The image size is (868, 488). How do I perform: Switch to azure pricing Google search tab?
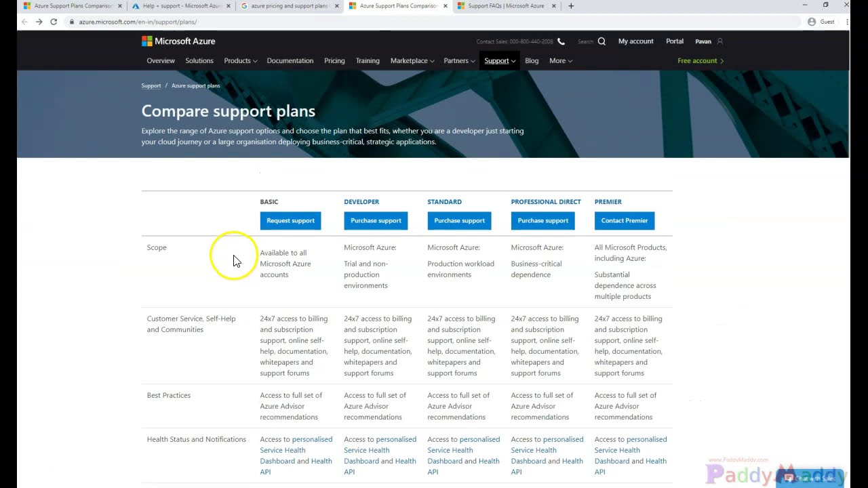(x=290, y=6)
